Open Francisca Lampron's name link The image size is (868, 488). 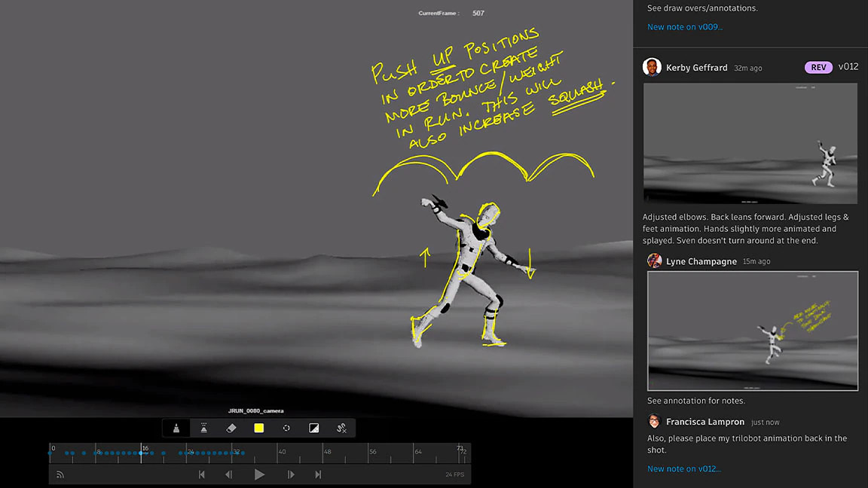coord(705,422)
